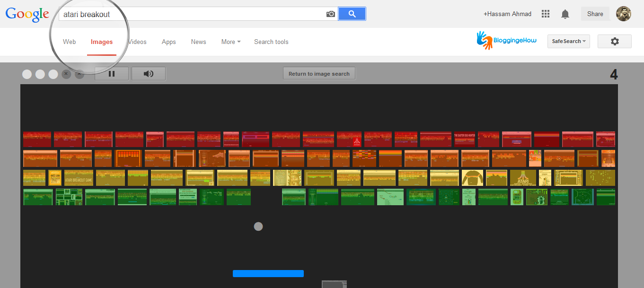The image size is (644, 288).
Task: Open the notifications bell icon
Action: coord(565,14)
